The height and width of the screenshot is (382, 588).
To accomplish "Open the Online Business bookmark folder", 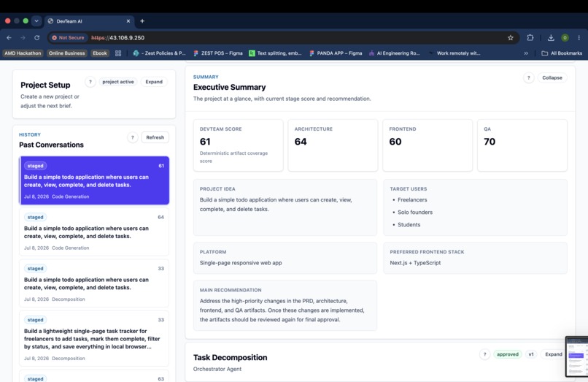I will coord(66,53).
